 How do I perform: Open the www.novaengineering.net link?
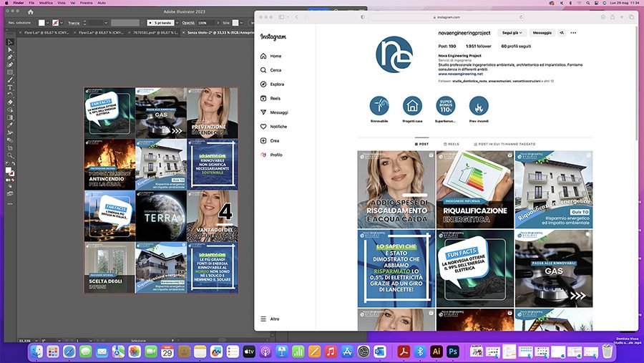pyautogui.click(x=460, y=74)
